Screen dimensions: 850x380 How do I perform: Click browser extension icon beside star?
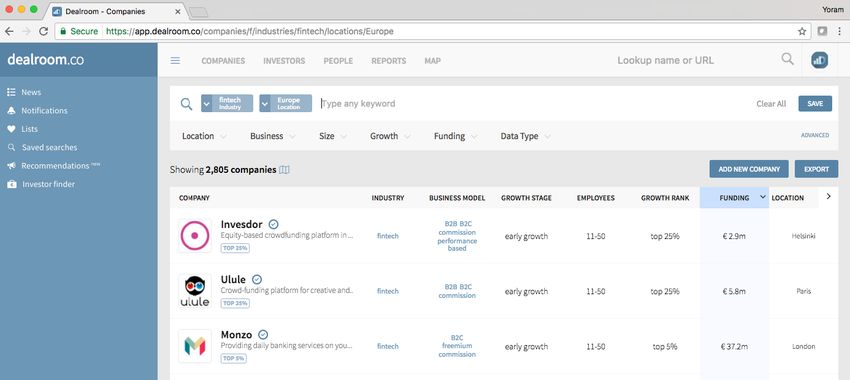coord(822,31)
